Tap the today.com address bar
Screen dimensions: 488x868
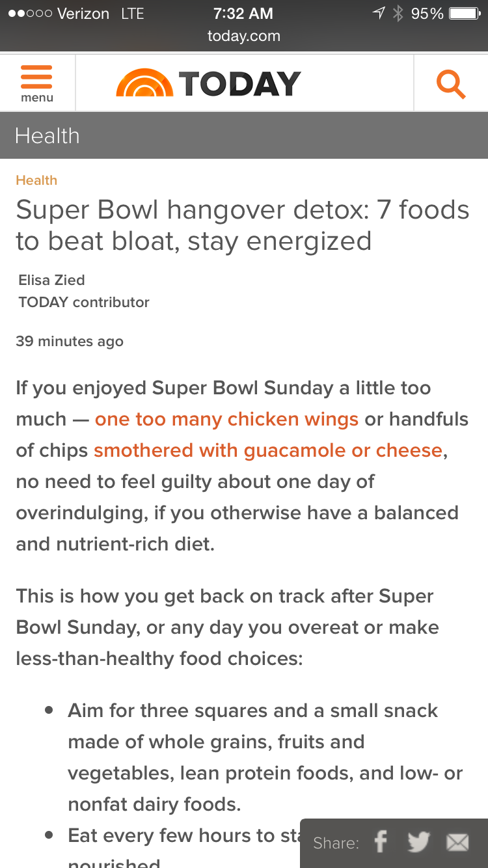tap(244, 36)
